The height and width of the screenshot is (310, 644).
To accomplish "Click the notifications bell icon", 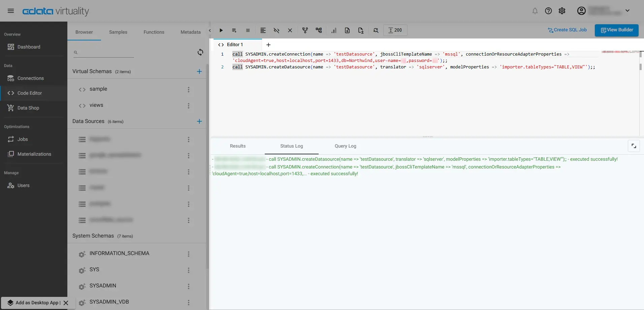I will point(535,11).
